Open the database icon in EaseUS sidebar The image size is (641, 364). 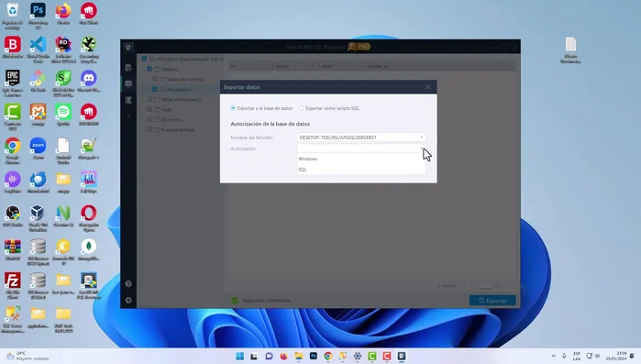click(128, 68)
